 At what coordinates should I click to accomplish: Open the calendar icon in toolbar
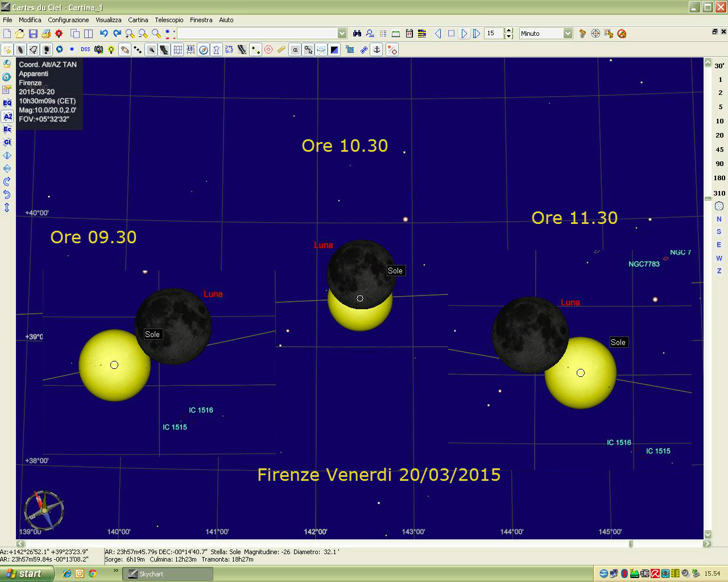409,34
